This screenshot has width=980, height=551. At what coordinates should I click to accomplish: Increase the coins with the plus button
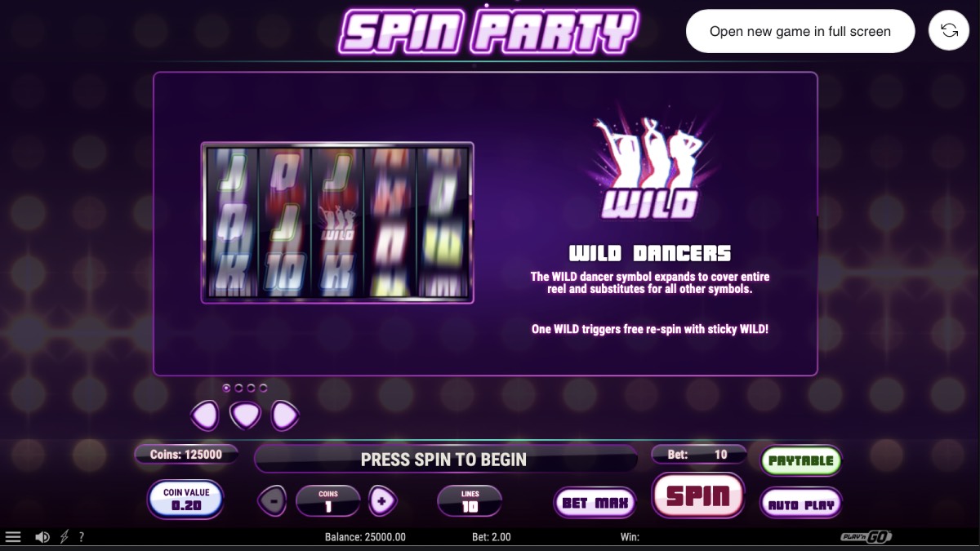pos(382,500)
